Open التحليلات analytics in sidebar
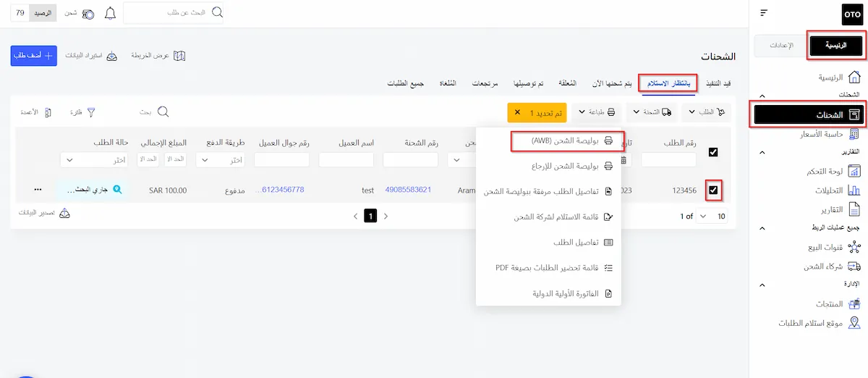Screen dimensions: 868x378 point(838,190)
